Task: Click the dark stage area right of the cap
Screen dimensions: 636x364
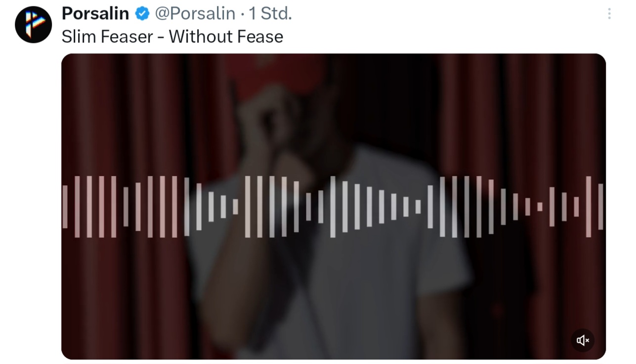Action: 385,99
